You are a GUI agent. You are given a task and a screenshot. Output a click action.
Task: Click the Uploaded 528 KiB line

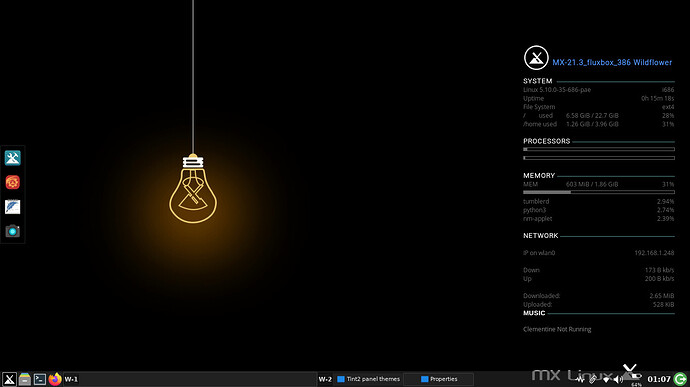pyautogui.click(x=598, y=304)
